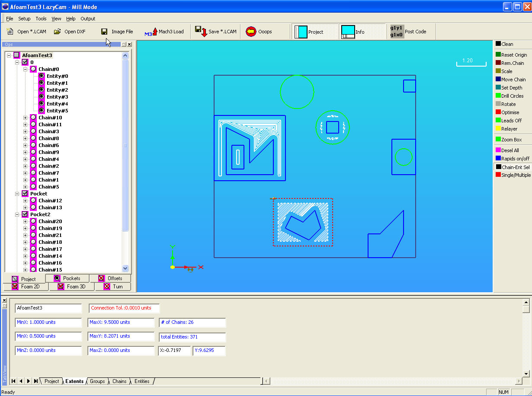This screenshot has height=396, width=532.
Task: Click the Foam 2D tab icon
Action: pos(15,287)
